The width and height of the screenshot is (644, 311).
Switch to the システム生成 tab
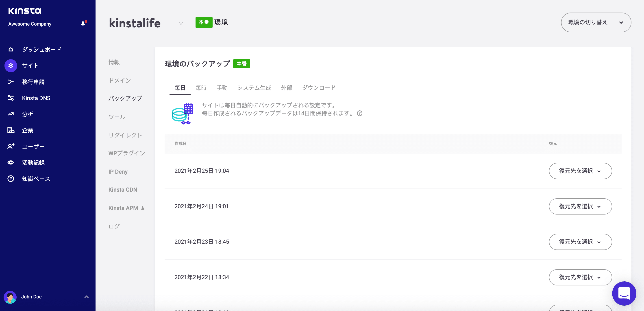254,88
